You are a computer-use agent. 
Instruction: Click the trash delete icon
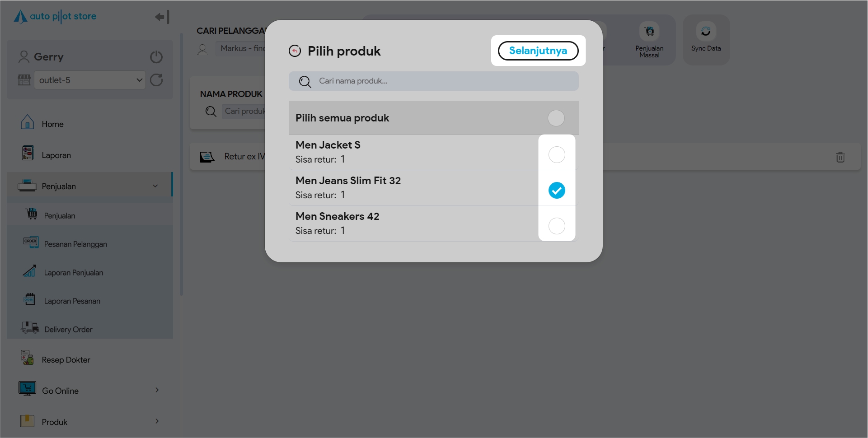point(840,157)
